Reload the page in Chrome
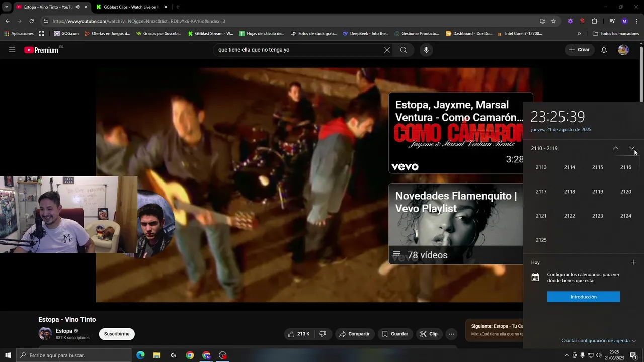The height and width of the screenshot is (362, 644). (x=31, y=21)
